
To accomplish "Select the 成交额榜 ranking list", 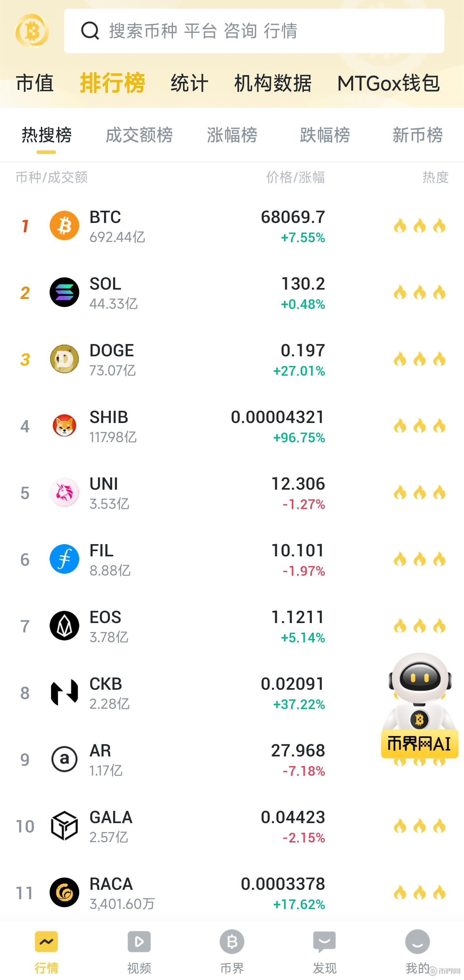I will (139, 135).
